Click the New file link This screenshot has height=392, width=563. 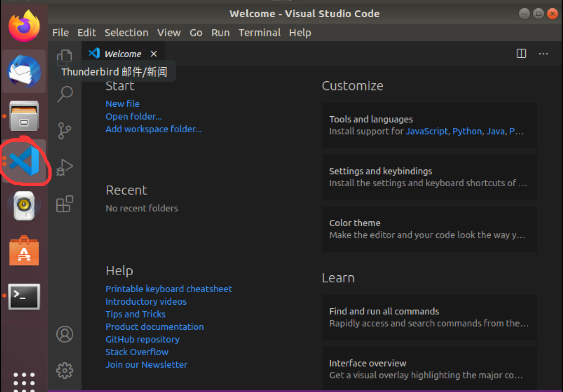[122, 104]
